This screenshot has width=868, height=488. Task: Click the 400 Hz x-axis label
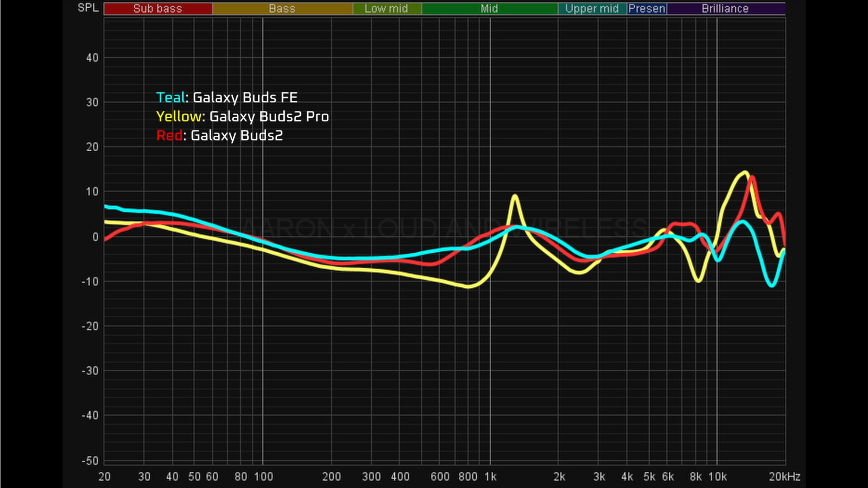point(400,477)
